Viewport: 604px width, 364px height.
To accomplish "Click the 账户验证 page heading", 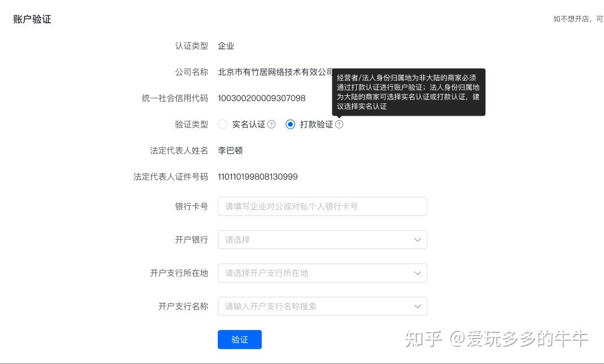I will pyautogui.click(x=32, y=19).
